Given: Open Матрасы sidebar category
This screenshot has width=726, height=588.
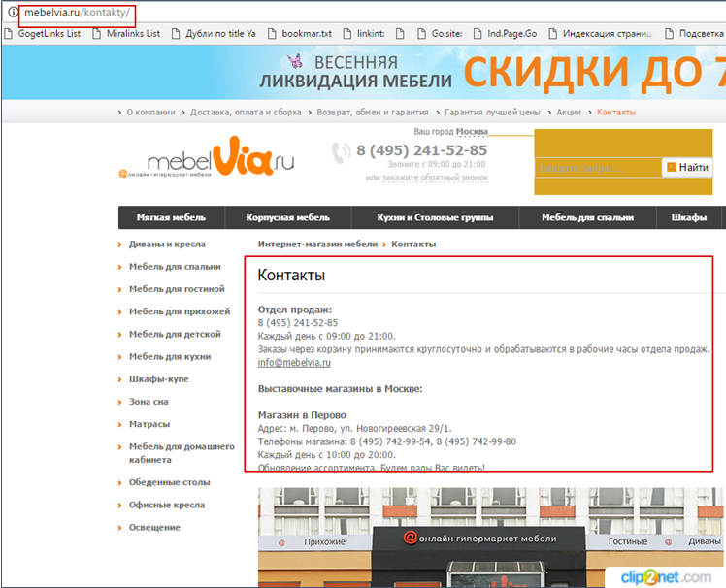Looking at the screenshot, I should point(149,424).
